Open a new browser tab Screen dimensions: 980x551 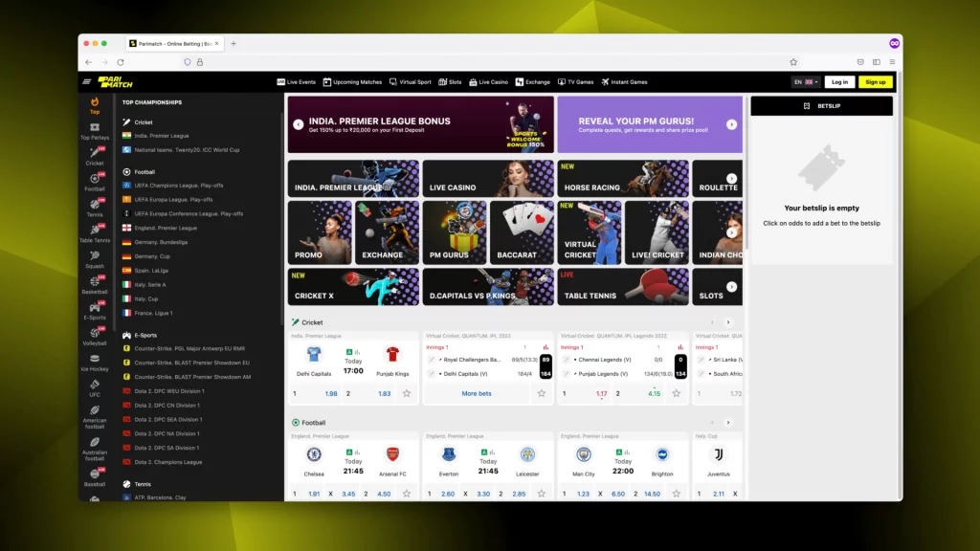[x=234, y=44]
